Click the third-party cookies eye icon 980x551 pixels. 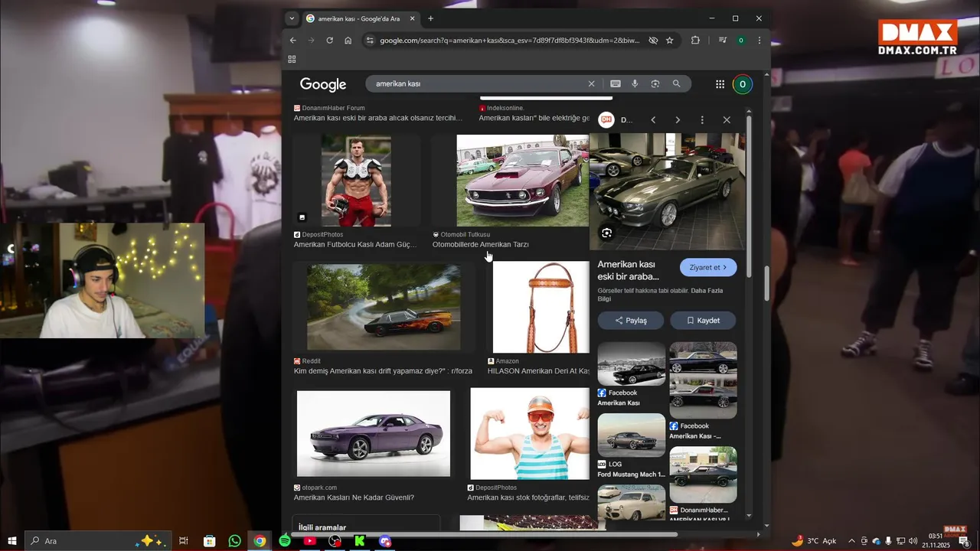click(x=653, y=41)
